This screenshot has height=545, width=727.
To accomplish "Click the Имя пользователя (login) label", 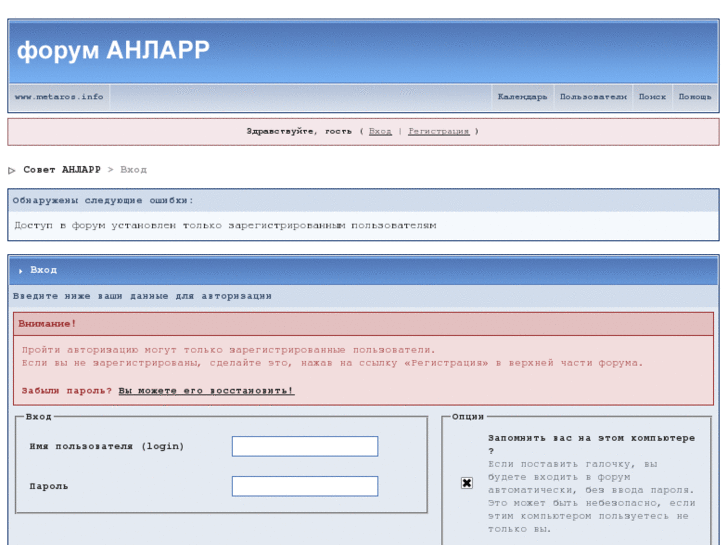I will point(107,446).
